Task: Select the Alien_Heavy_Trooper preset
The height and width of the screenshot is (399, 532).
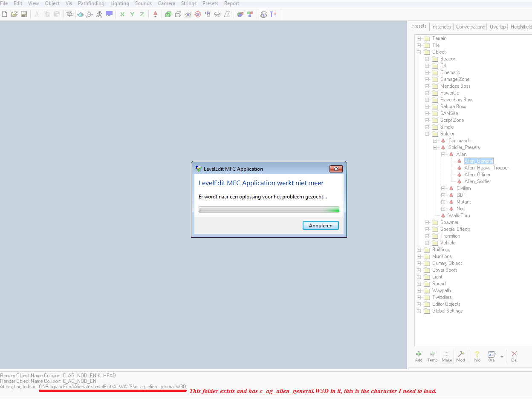Action: coord(486,168)
